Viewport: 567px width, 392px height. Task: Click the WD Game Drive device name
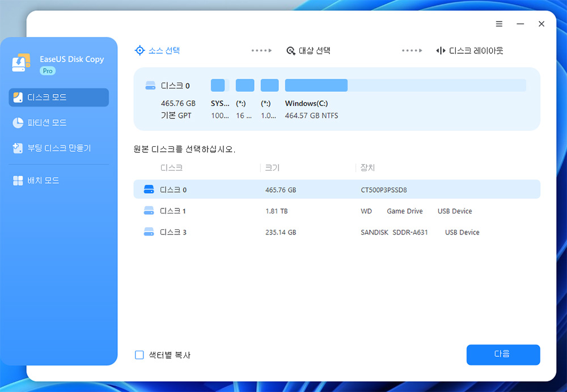[x=416, y=211]
